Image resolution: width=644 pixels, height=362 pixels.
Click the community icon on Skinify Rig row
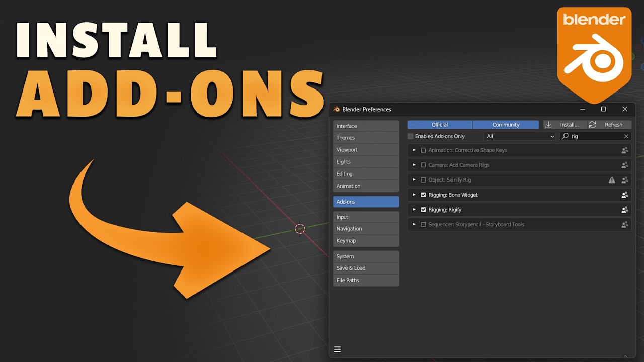click(x=624, y=180)
